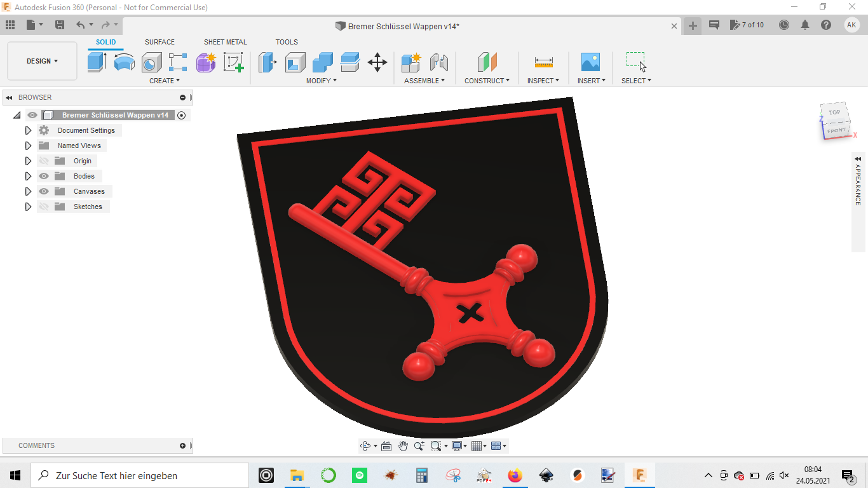This screenshot has height=488, width=868.
Task: Open the Hole tool
Action: tap(151, 62)
